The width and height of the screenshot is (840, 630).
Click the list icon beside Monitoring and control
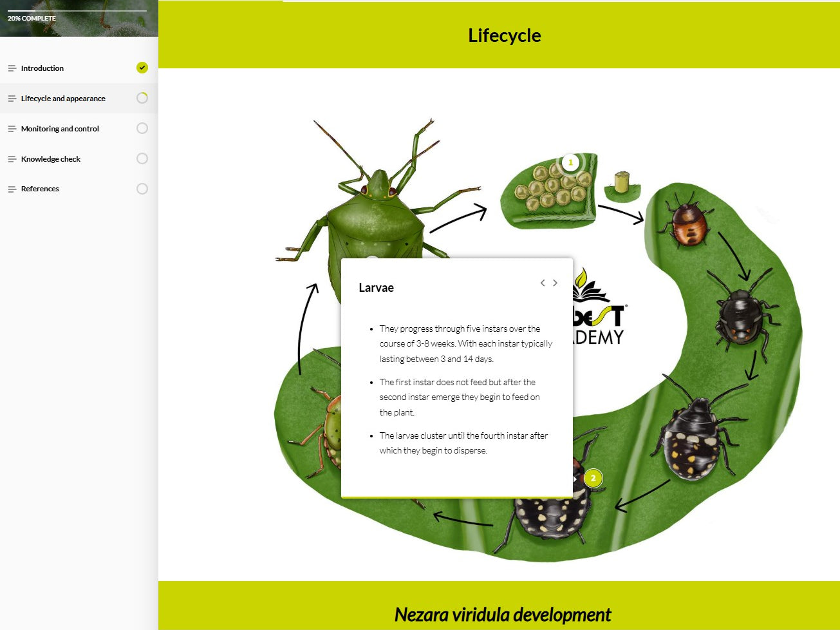pyautogui.click(x=12, y=129)
